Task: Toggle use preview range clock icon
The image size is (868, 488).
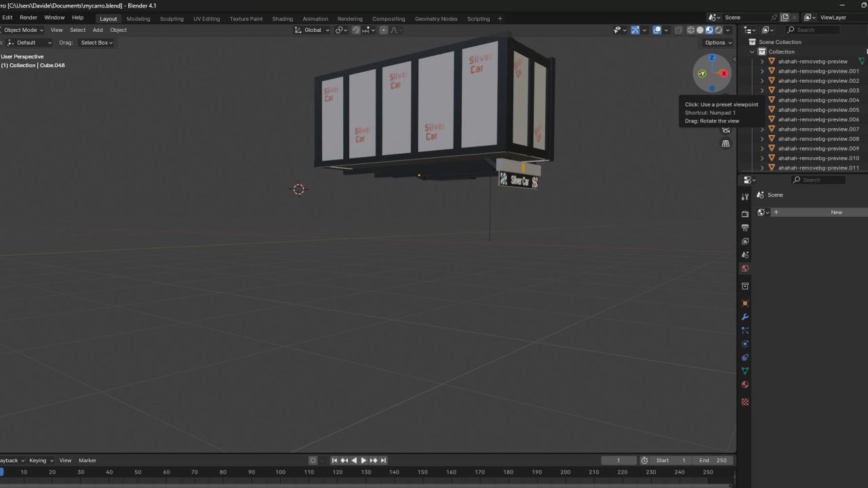Action: [x=644, y=460]
